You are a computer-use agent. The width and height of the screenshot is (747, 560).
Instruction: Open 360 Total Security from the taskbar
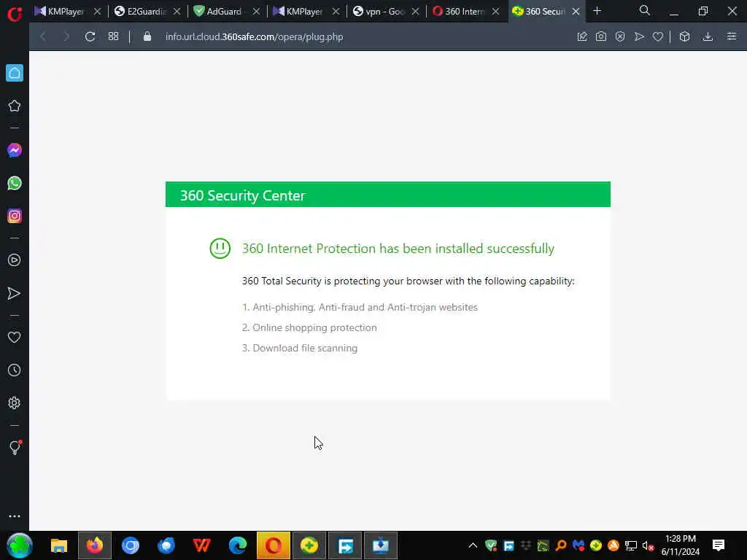(x=309, y=545)
